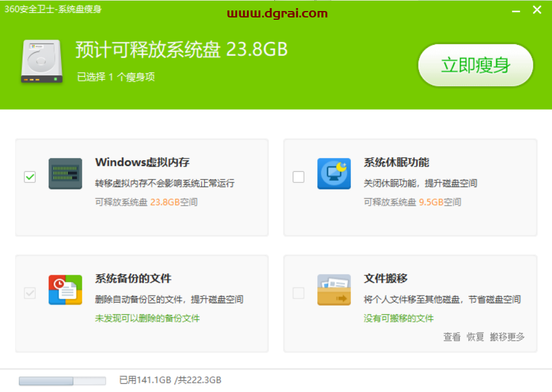Click the disabled 系统备份的文件 checkbox
The height and width of the screenshot is (392, 552).
[x=30, y=293]
